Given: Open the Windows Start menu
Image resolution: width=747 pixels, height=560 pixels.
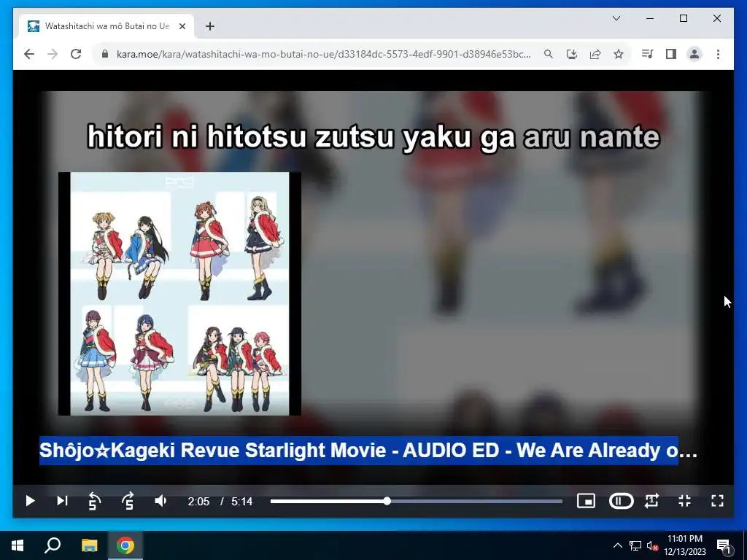Looking at the screenshot, I should tap(18, 545).
